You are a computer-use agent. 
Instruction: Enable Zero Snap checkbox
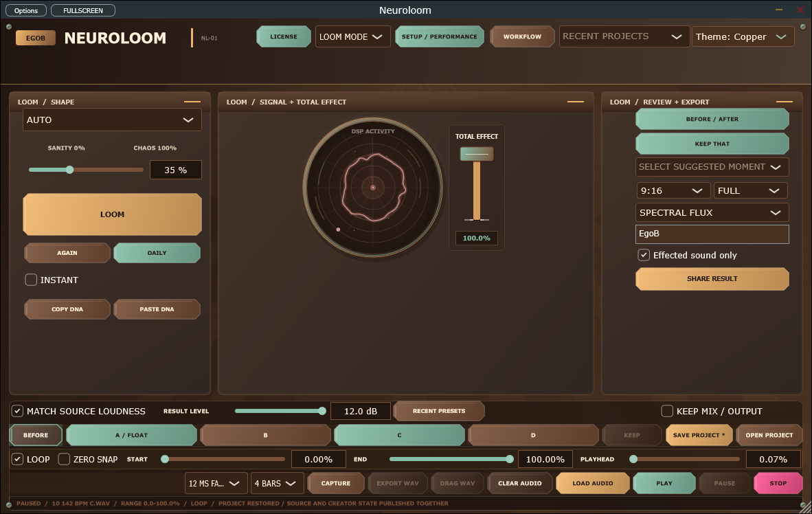[x=64, y=459]
